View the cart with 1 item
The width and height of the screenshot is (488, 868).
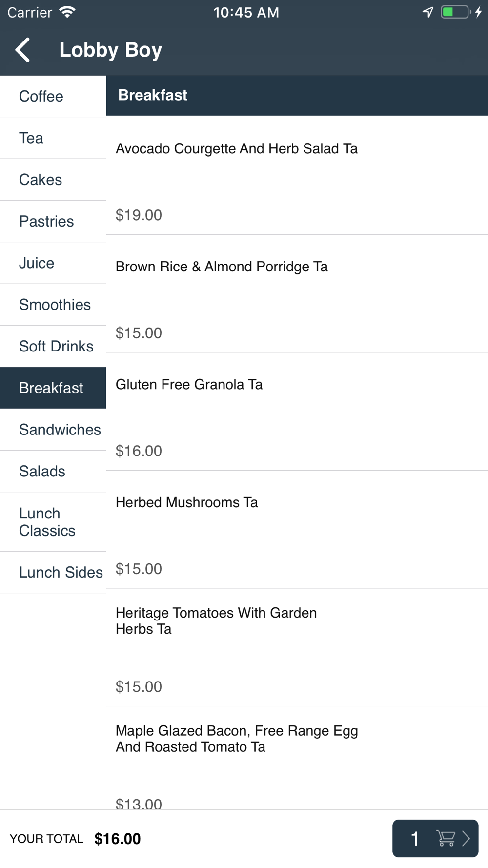point(435,838)
